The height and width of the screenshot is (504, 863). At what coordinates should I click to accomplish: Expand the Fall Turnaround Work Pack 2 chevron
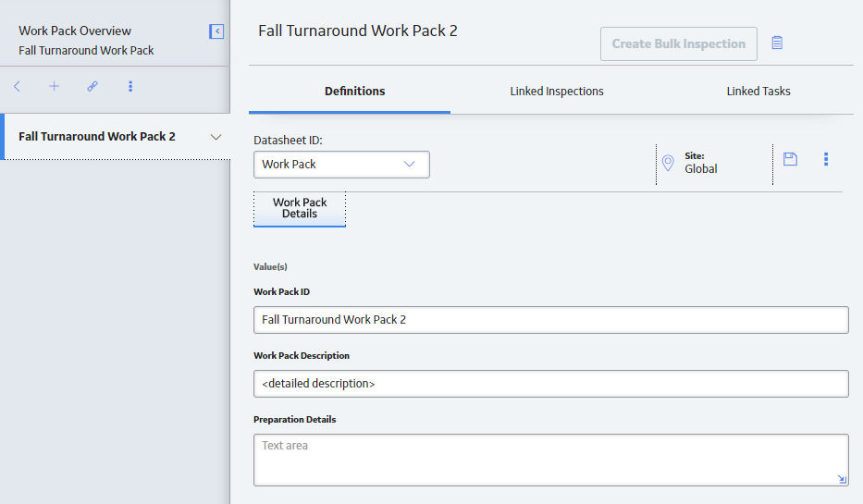216,137
